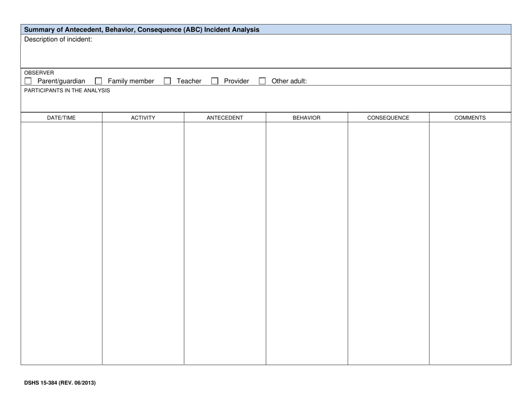Click the first cell under DATE/TIME

tap(62, 134)
